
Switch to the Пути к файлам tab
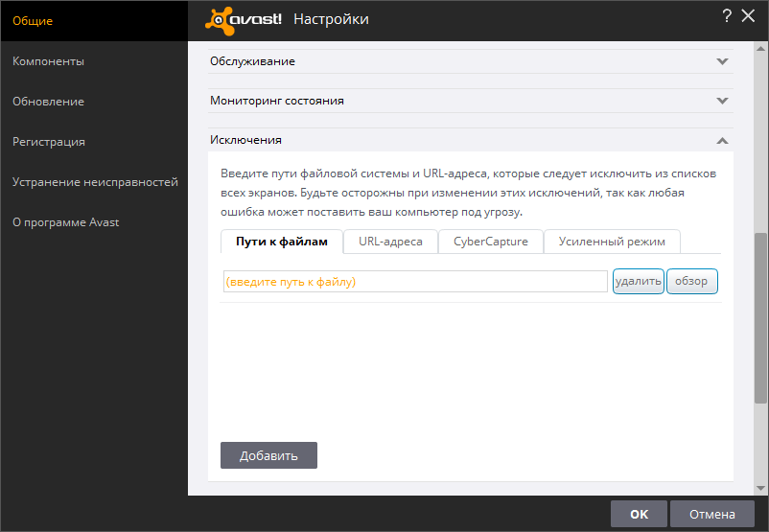282,242
